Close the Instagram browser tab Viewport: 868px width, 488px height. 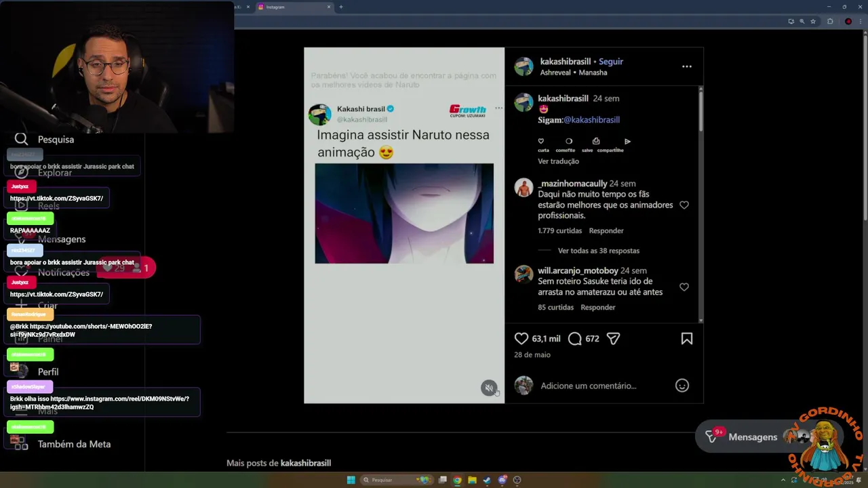(330, 7)
